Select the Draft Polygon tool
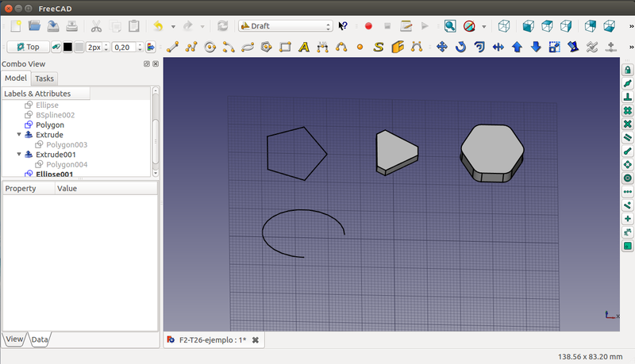 (266, 47)
